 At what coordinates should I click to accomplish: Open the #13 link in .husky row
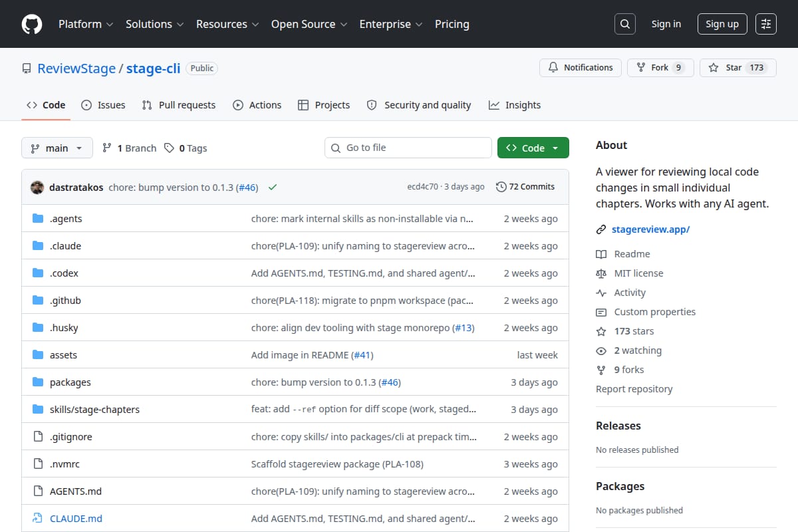[x=464, y=328]
